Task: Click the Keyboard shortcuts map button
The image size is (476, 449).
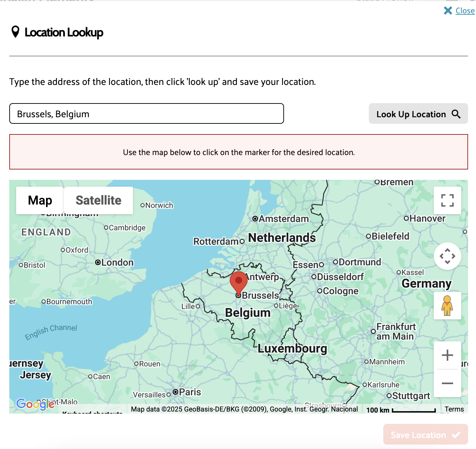Action: [x=93, y=412]
